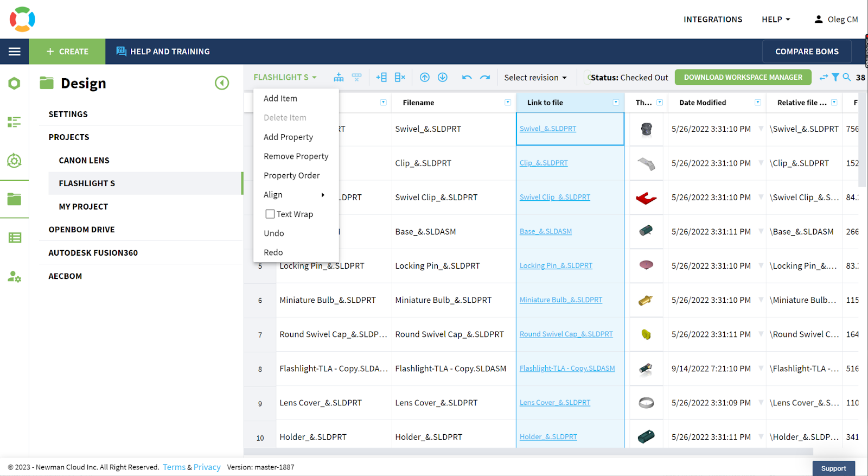Open OPENBOM DRIVE section
Viewport: 868px width, 476px height.
pyautogui.click(x=81, y=230)
